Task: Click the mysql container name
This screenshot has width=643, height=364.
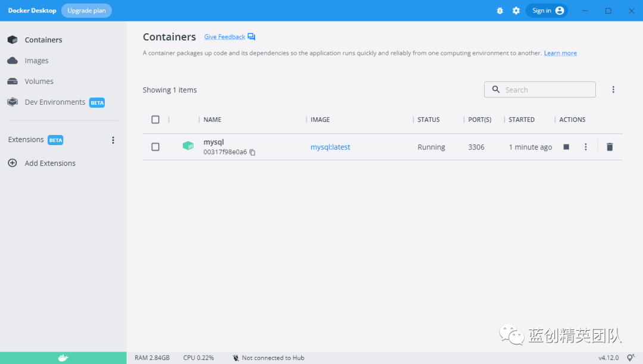Action: 214,142
